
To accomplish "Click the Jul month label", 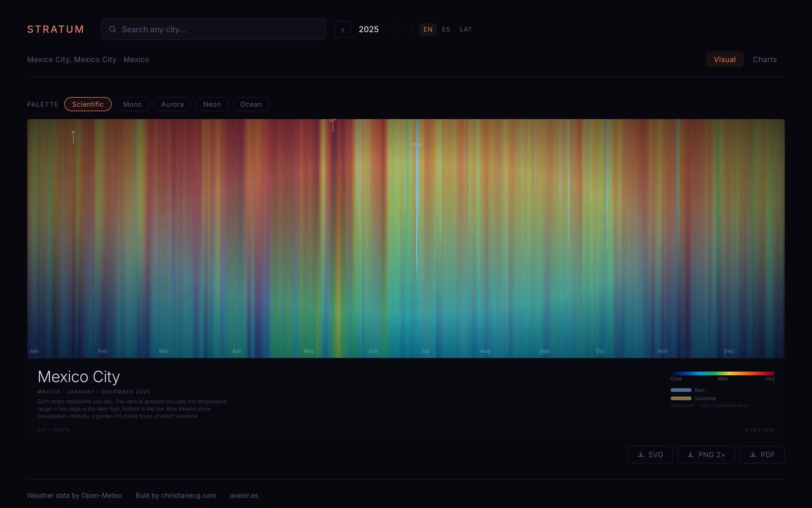I will coord(425,351).
